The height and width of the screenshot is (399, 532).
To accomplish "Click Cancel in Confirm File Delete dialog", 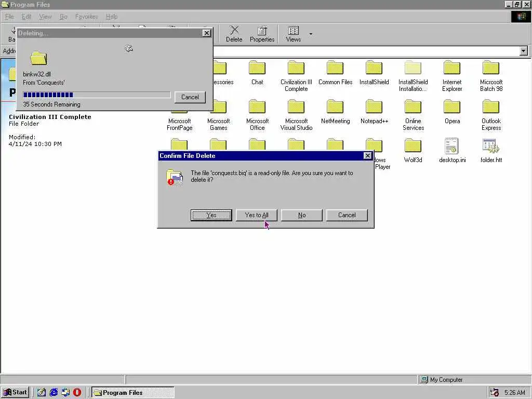I will (347, 215).
